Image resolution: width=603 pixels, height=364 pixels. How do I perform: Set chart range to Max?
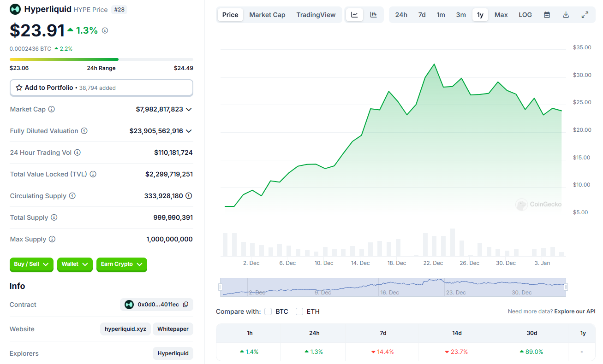[501, 15]
